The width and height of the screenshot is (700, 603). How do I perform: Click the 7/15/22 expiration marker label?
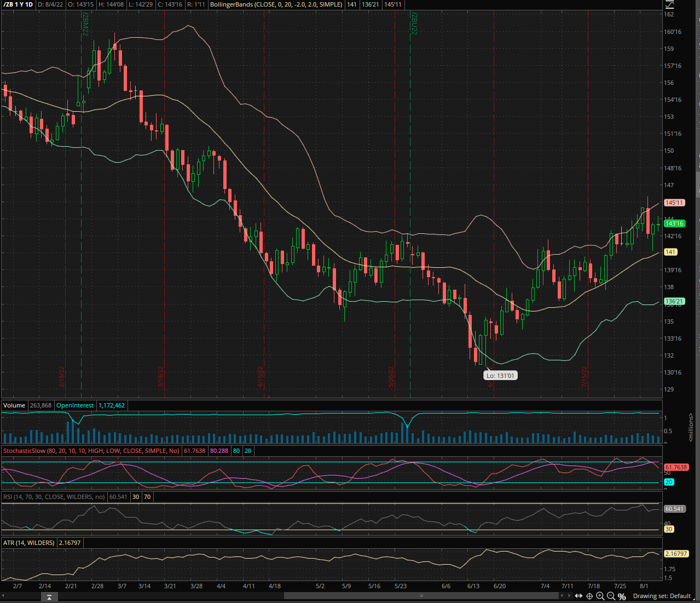(585, 377)
